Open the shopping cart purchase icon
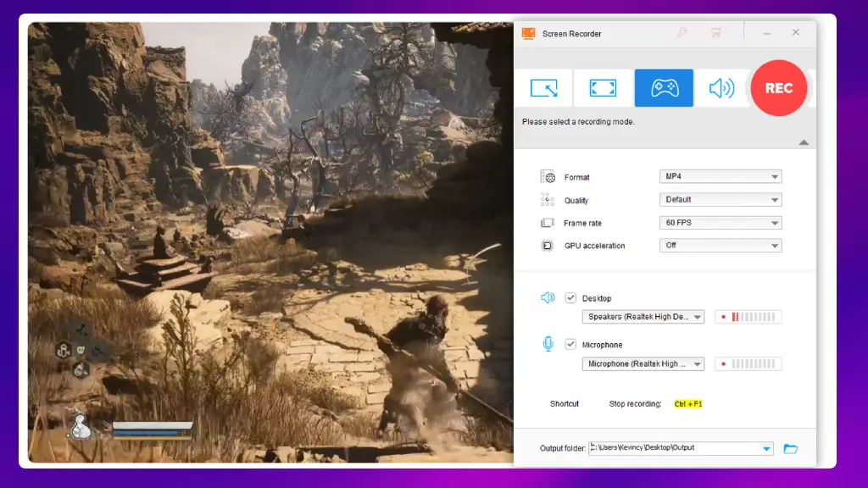 [716, 33]
